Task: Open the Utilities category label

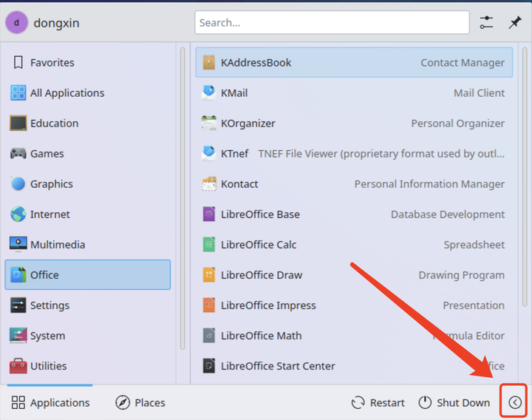Action: [x=49, y=366]
